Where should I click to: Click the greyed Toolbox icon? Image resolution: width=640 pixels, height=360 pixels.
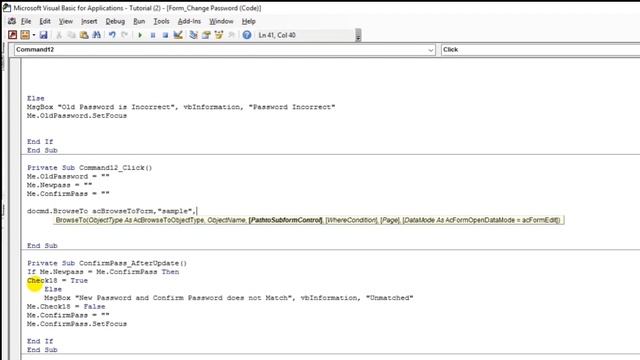(x=231, y=35)
